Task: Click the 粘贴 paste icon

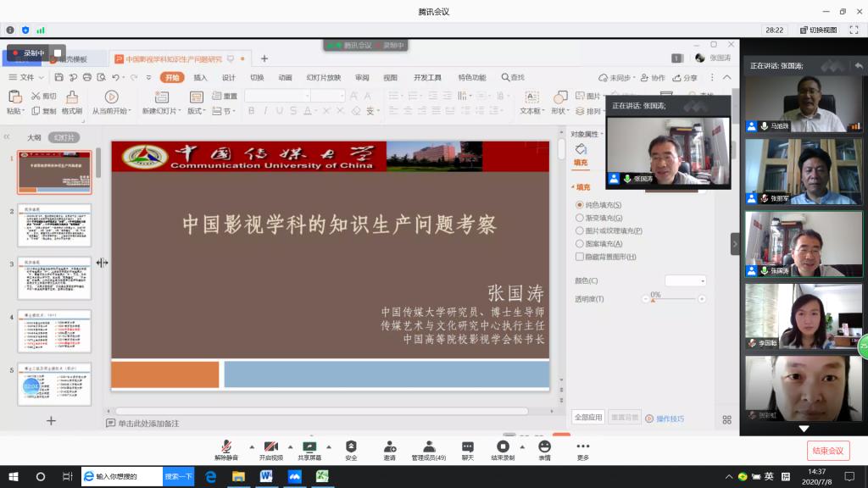Action: click(x=15, y=97)
